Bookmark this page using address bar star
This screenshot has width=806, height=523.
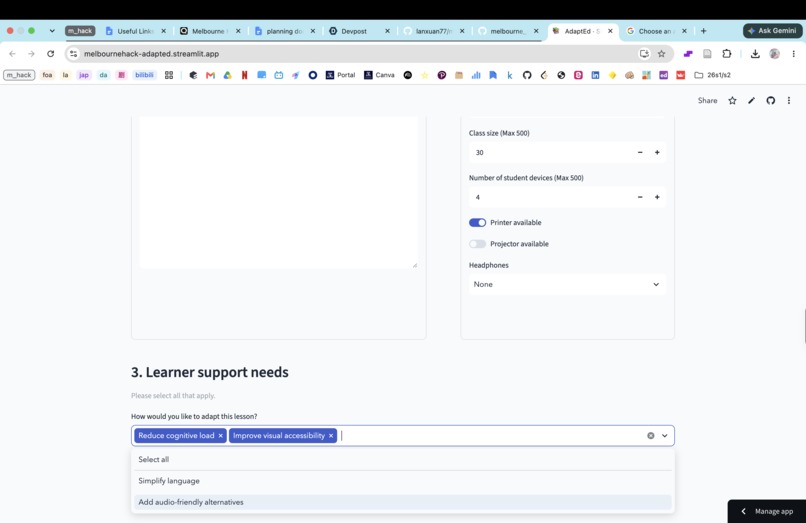[x=662, y=53]
